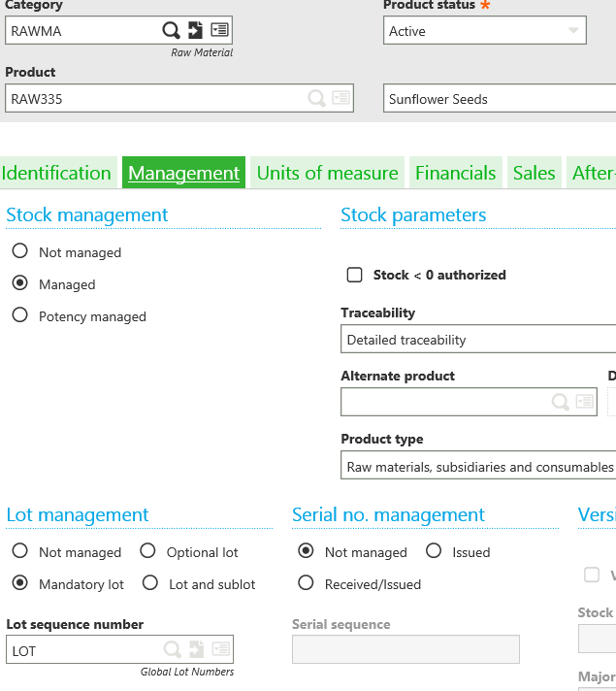
Task: Open the Product type dropdown
Action: point(478,465)
